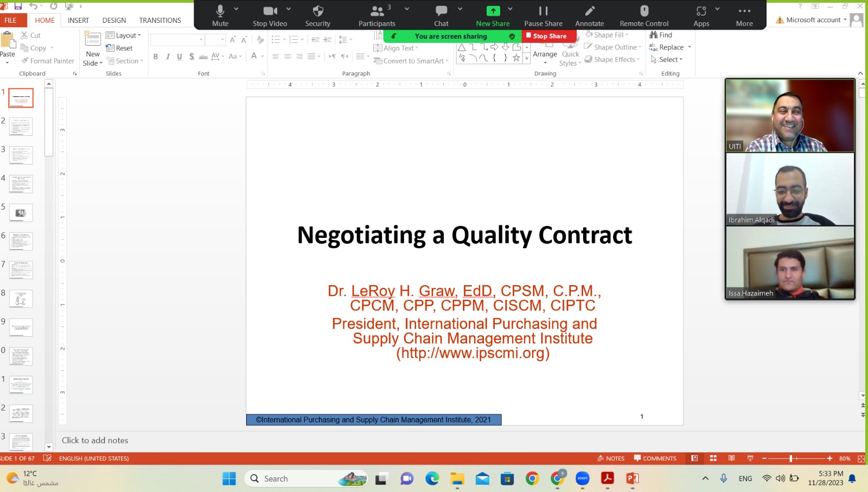Click the Stop Video camera icon
The width and height of the screenshot is (868, 492).
tap(270, 11)
